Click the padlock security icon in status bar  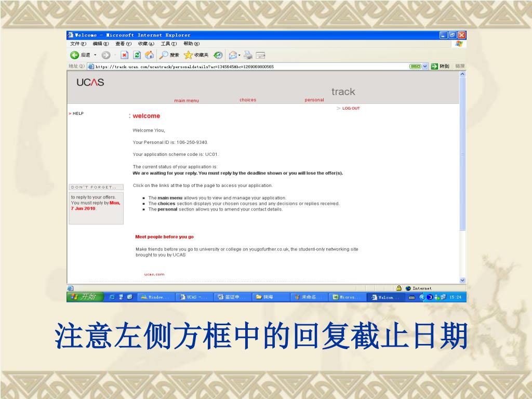click(398, 288)
